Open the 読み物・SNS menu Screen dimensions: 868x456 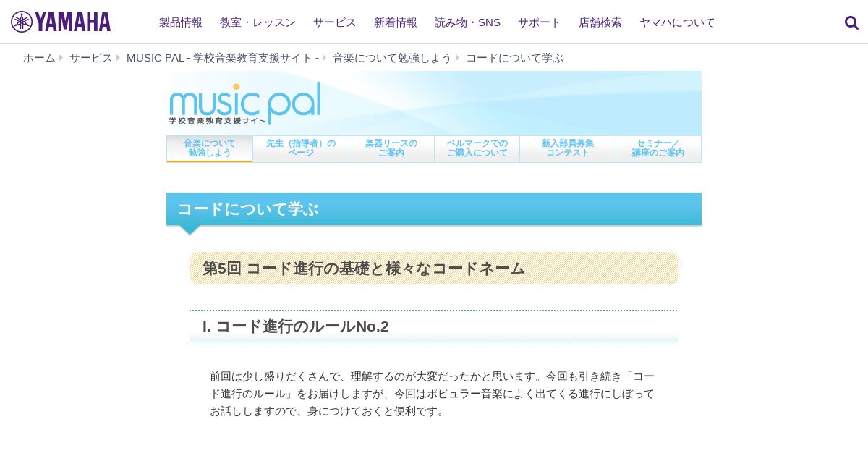[x=467, y=22]
